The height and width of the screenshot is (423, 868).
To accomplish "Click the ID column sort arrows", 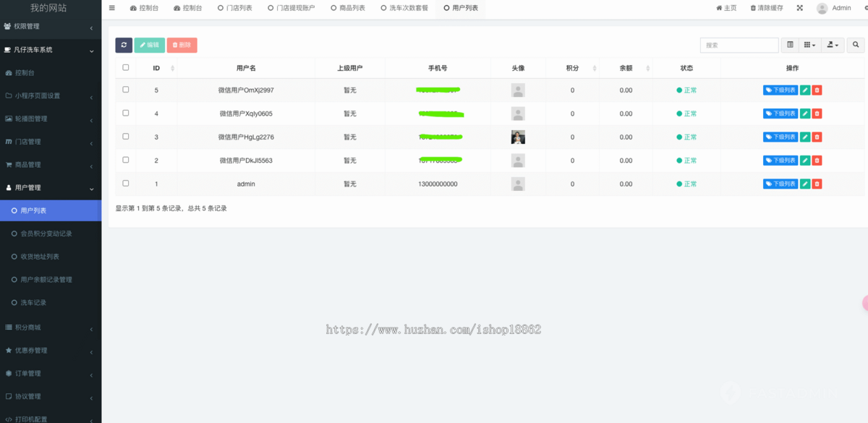I will (x=172, y=68).
